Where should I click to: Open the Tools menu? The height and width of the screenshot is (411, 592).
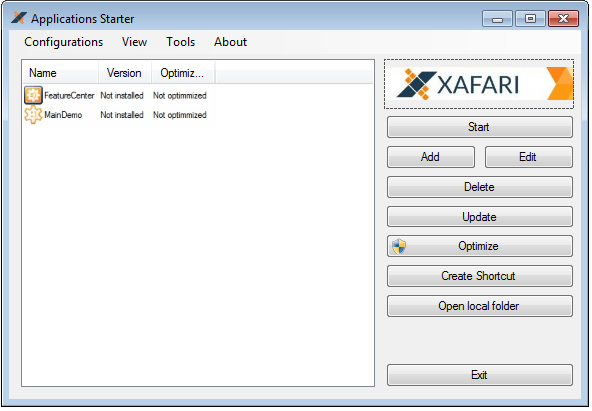180,42
